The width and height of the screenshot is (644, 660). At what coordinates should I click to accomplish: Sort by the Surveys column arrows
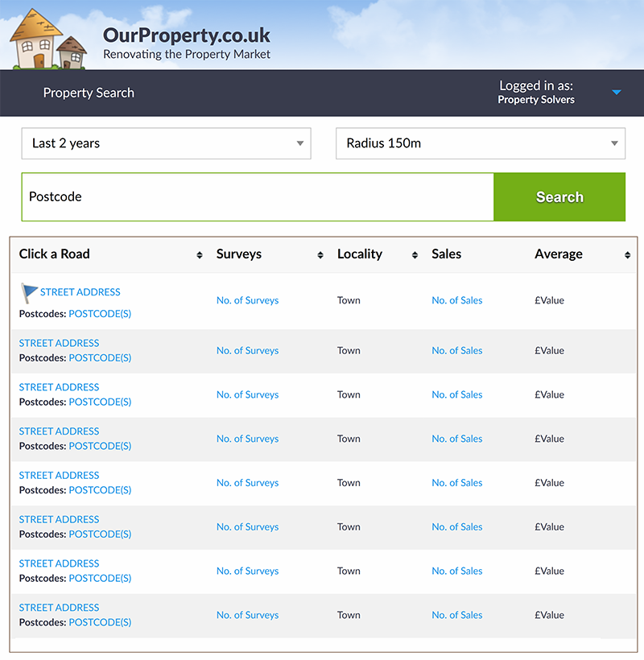point(320,254)
